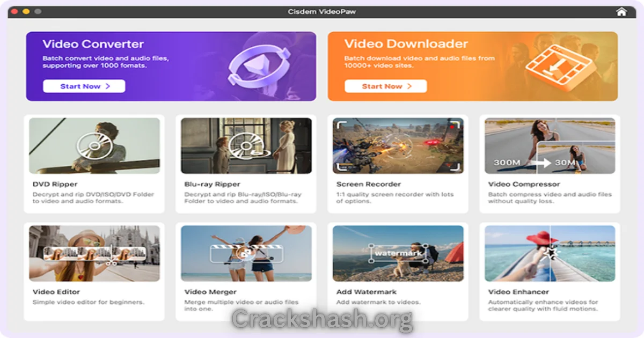Image resolution: width=644 pixels, height=338 pixels.
Task: Click the red record dot on Screen Recorder
Action: click(452, 127)
